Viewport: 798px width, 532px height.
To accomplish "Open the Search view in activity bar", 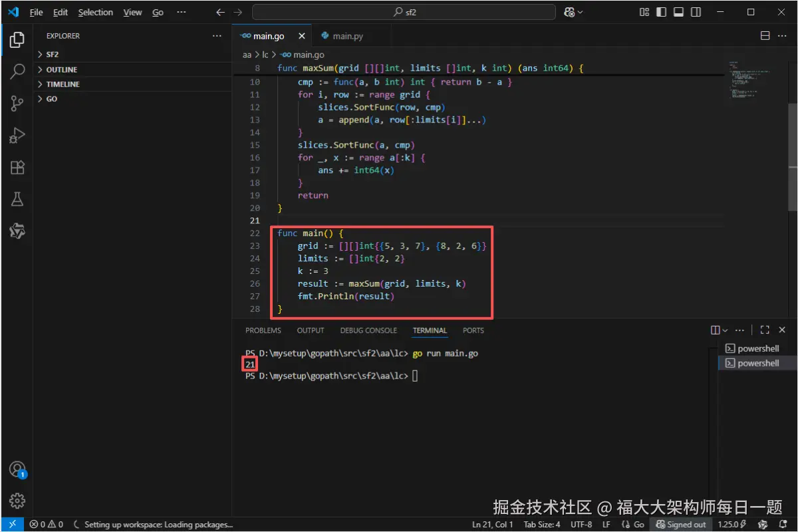I will click(17, 71).
